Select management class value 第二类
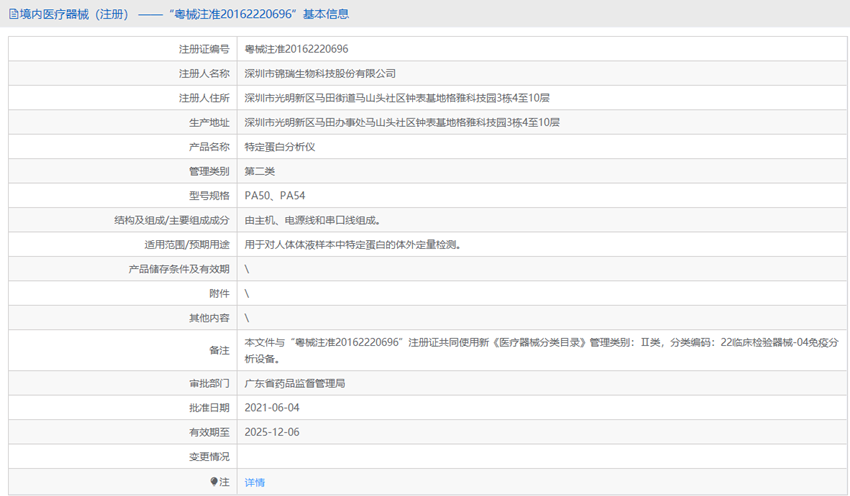Screen dimensions: 850x496 point(260,171)
